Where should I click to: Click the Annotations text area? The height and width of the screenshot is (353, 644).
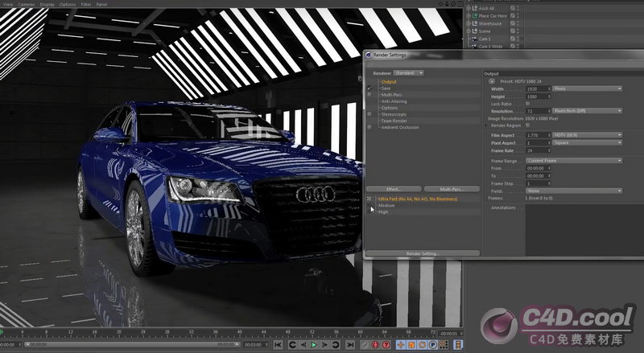(584, 230)
